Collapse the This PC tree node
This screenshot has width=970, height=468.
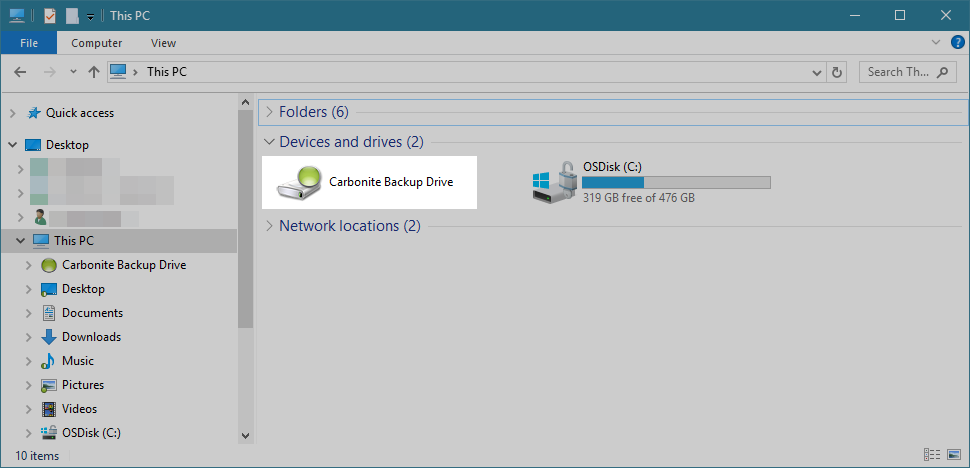[x=20, y=241]
